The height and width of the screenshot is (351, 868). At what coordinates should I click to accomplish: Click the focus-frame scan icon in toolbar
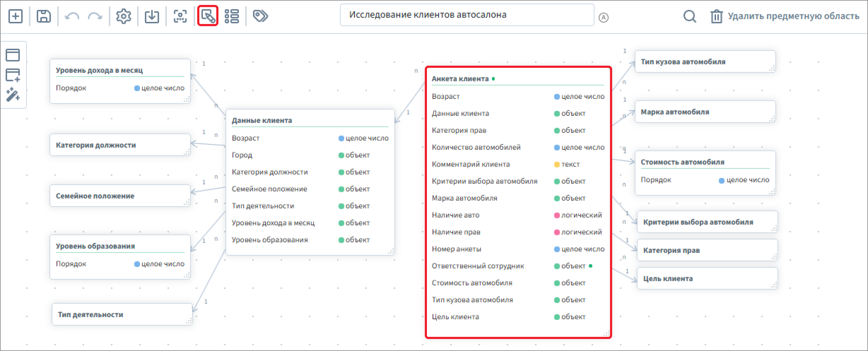point(180,16)
